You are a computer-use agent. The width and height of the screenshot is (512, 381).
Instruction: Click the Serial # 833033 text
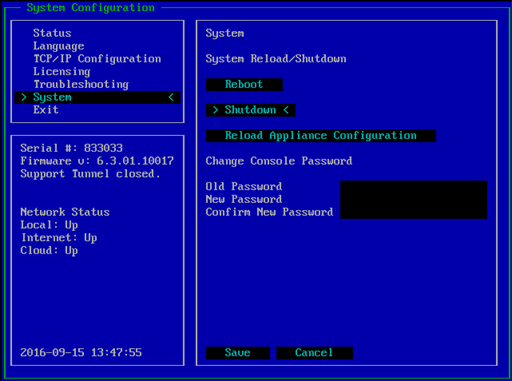[71, 148]
